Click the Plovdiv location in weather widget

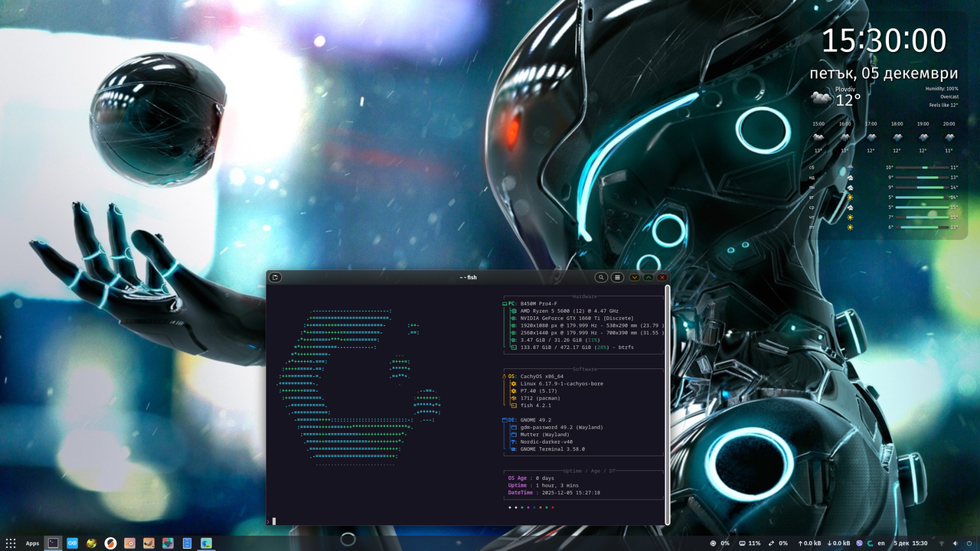[x=845, y=90]
